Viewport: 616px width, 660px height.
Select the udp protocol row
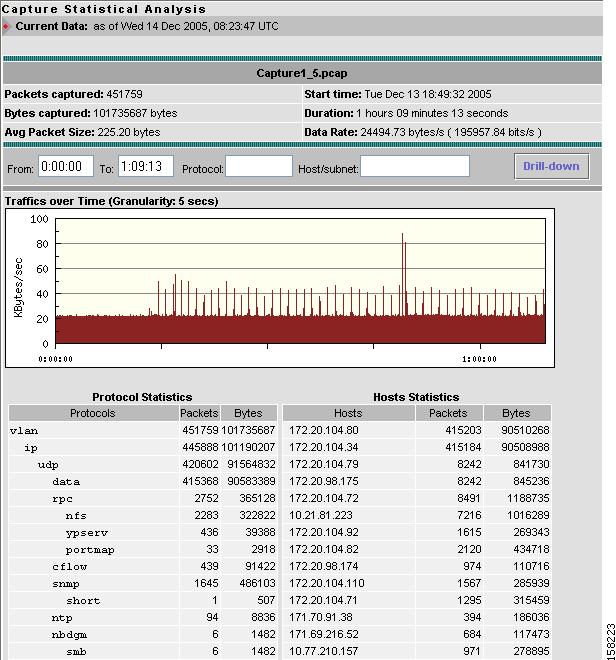pos(143,464)
